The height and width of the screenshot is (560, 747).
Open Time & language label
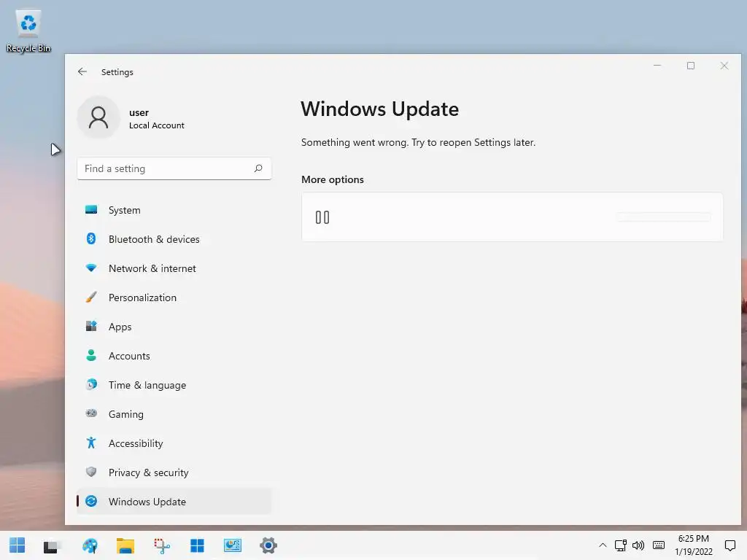pos(147,385)
